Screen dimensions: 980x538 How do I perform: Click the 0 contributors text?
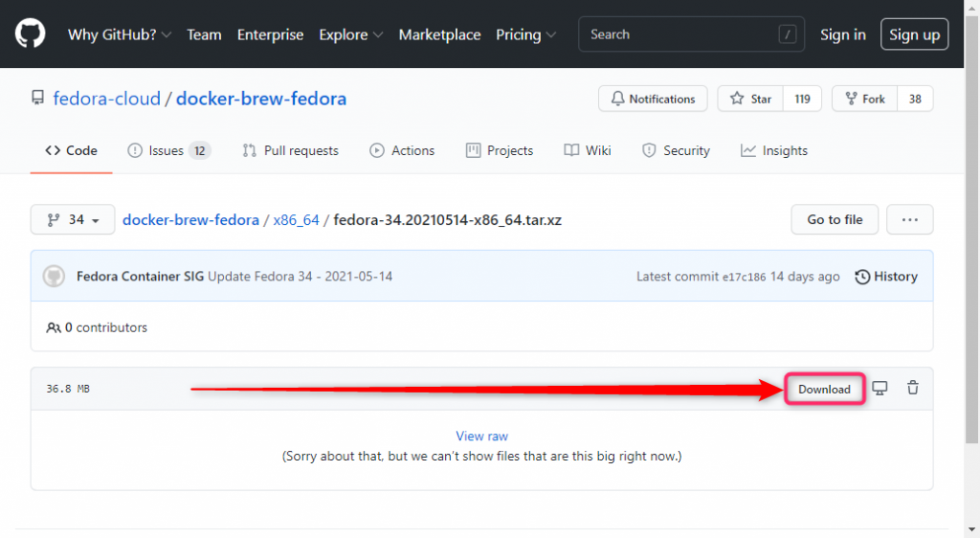click(97, 327)
